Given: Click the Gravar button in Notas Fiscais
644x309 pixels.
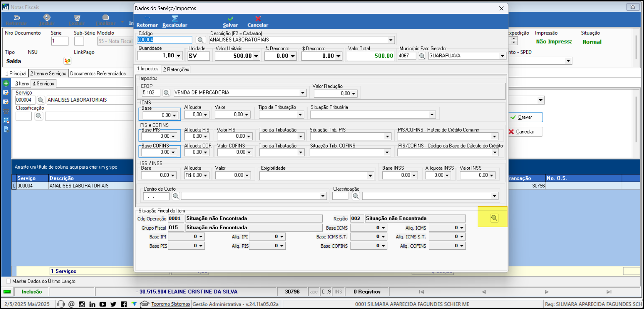Looking at the screenshot, I should coord(526,117).
